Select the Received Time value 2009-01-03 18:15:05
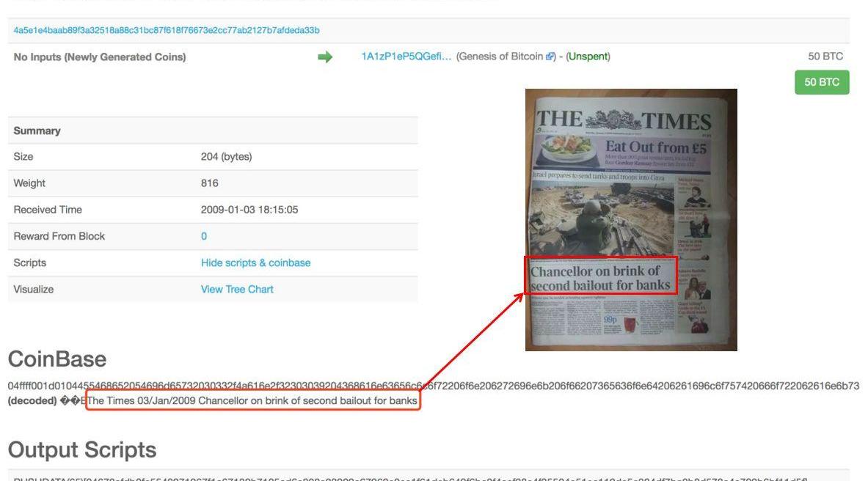 pyautogui.click(x=249, y=210)
